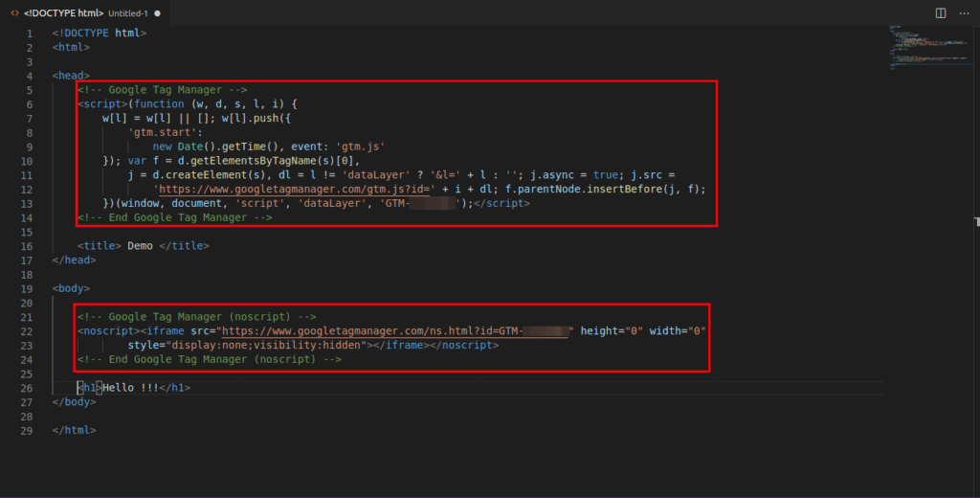The width and height of the screenshot is (980, 498).
Task: Click line number 4 in gutter
Action: tap(30, 76)
